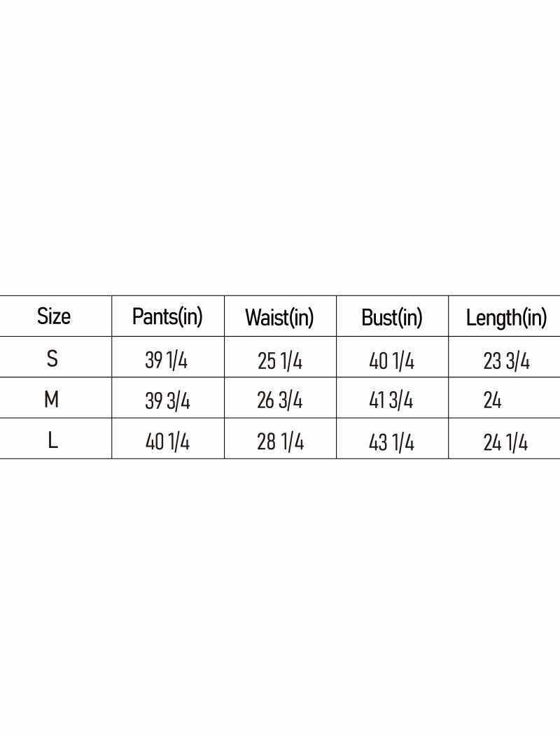Viewport: 560px width, 735px height.
Task: Click the Length(in) column header
Action: (x=506, y=318)
